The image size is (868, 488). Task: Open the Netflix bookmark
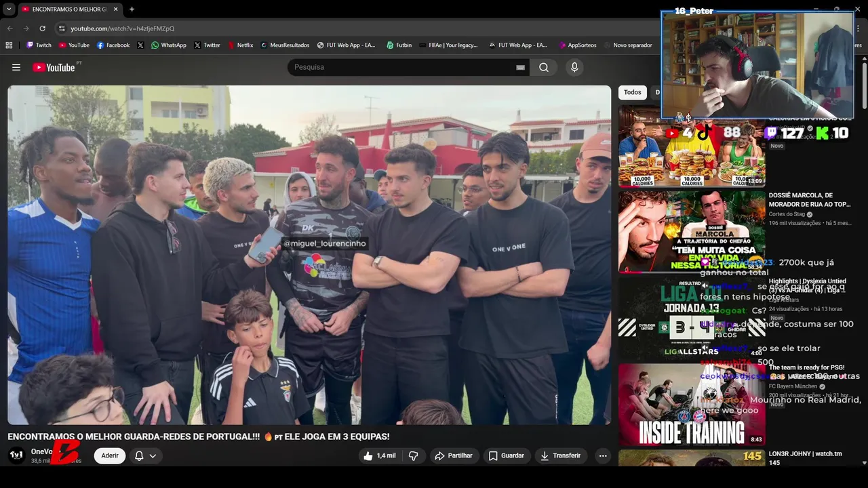[239, 45]
